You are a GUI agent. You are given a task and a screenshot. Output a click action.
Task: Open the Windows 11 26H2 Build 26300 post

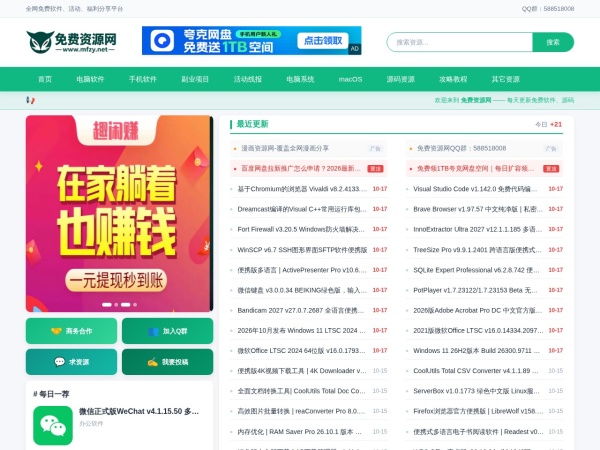pyautogui.click(x=476, y=351)
